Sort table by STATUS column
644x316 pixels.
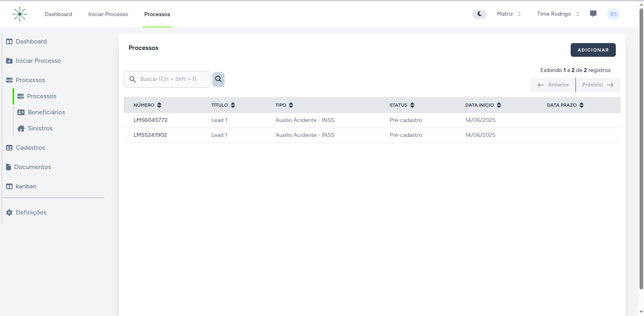tap(402, 105)
